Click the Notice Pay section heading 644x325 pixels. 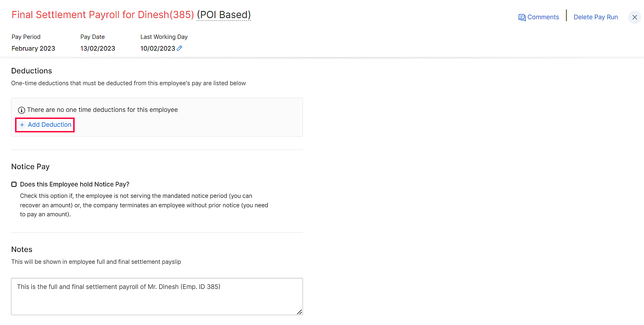pyautogui.click(x=31, y=167)
